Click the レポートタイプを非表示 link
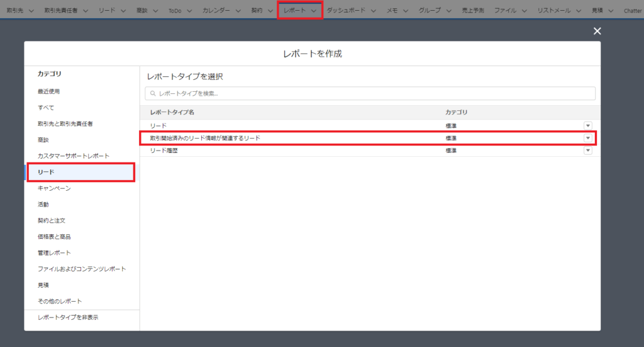This screenshot has height=347, width=644. [x=68, y=317]
